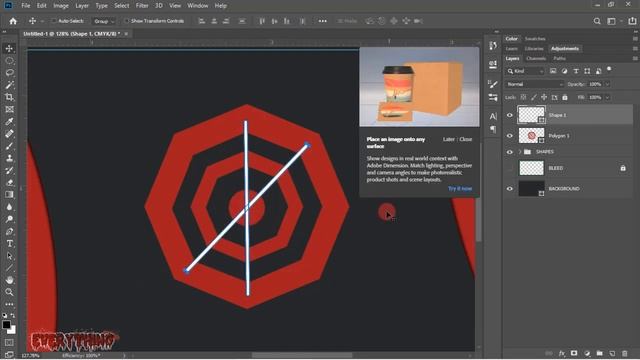This screenshot has height=360, width=640.
Task: Expand the SHAPES group folder
Action: pyautogui.click(x=520, y=152)
